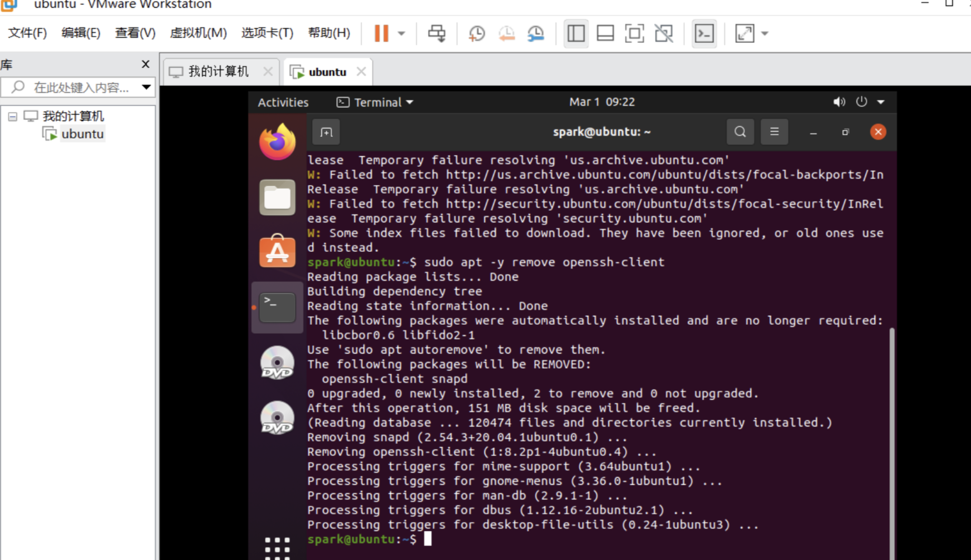Launch Ubuntu Software from the dock
The width and height of the screenshot is (971, 560).
pyautogui.click(x=277, y=251)
